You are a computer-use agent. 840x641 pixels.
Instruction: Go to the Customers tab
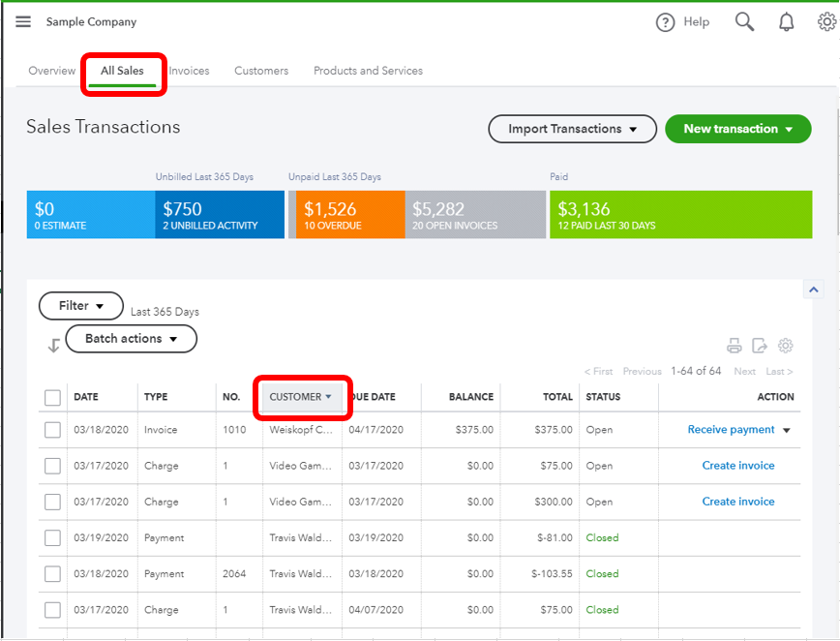(261, 71)
